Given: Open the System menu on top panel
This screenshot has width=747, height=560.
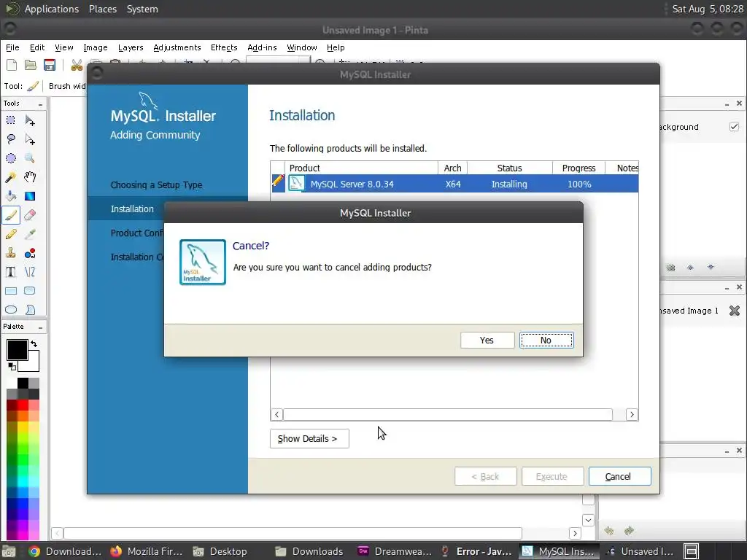Looking at the screenshot, I should point(142,9).
